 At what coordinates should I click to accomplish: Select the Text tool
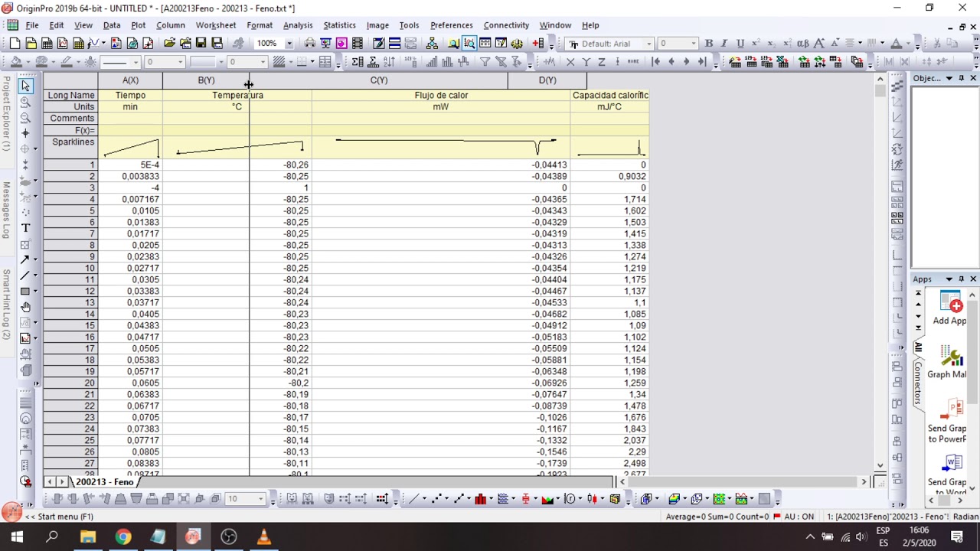25,228
